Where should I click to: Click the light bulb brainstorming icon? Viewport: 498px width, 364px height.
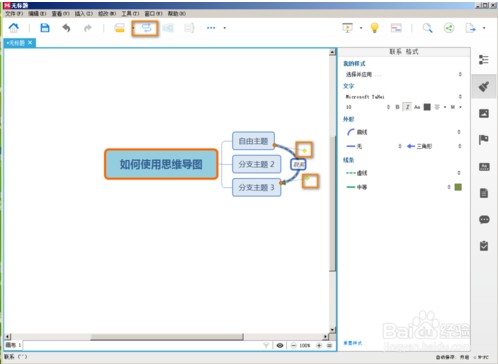coord(375,28)
